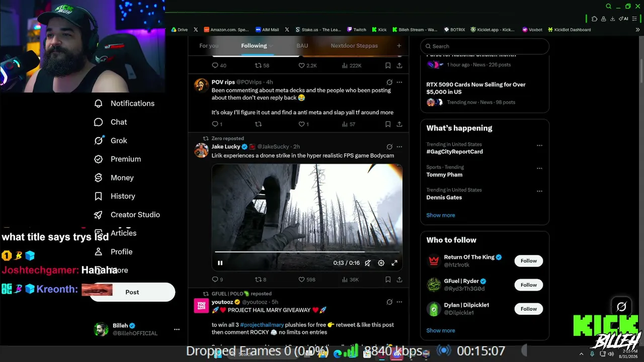Image resolution: width=644 pixels, height=362 pixels.
Task: Open more options on youtooz post
Action: (399, 302)
